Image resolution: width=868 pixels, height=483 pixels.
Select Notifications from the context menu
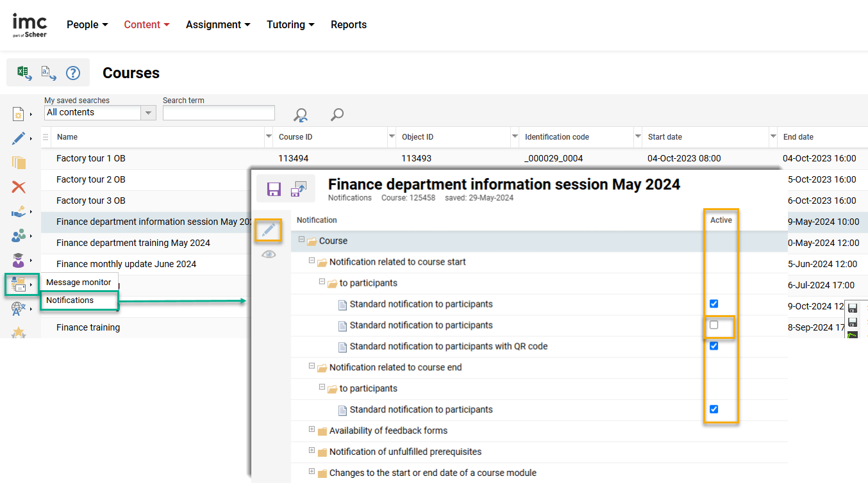click(70, 300)
